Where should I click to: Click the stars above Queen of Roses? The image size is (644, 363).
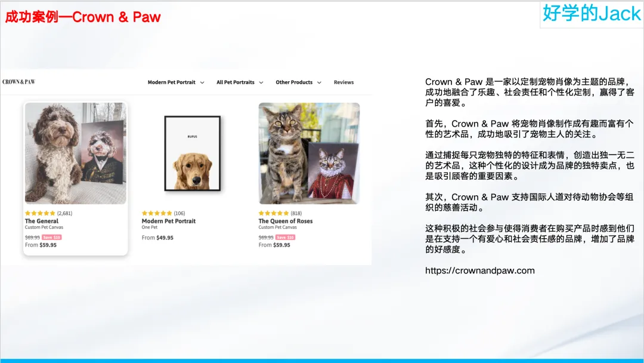274,213
